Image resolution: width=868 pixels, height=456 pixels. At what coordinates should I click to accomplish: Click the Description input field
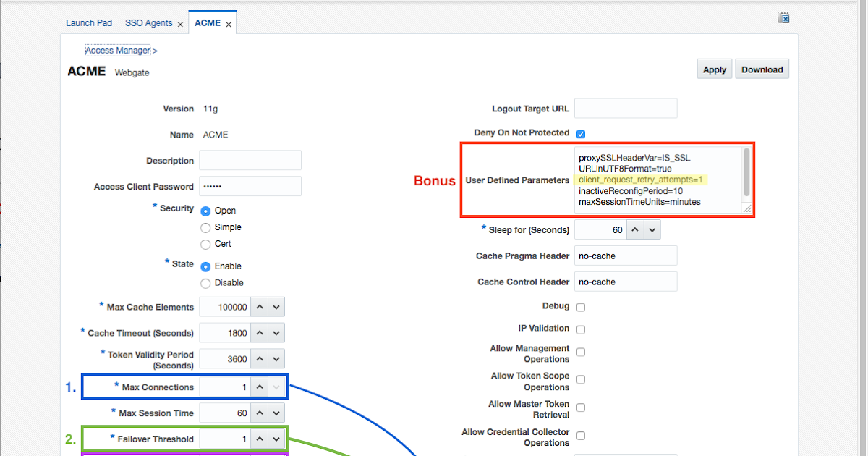click(x=250, y=160)
